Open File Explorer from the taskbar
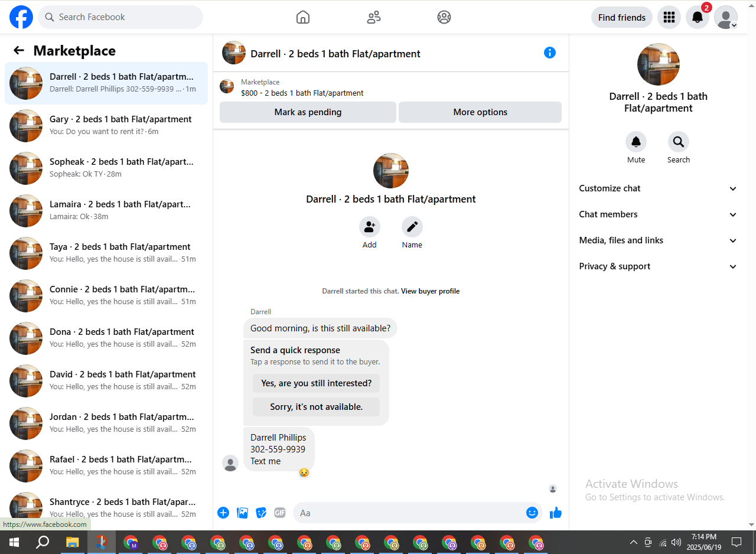 (x=72, y=542)
